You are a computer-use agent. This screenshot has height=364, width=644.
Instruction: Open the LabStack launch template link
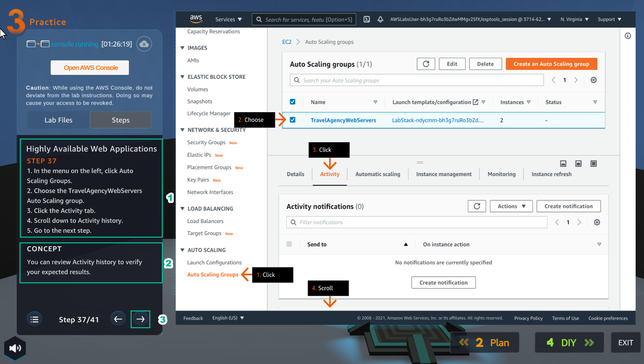pyautogui.click(x=438, y=120)
